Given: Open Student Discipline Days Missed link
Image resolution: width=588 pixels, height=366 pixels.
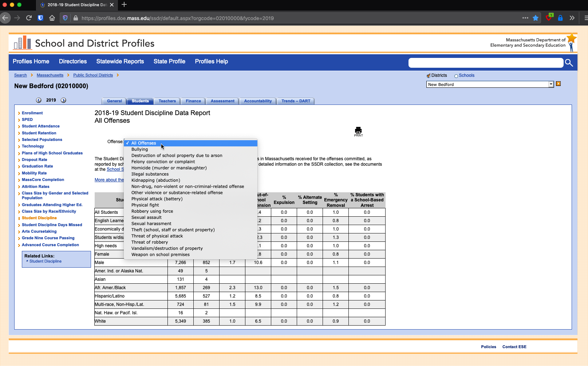Looking at the screenshot, I should tap(52, 225).
